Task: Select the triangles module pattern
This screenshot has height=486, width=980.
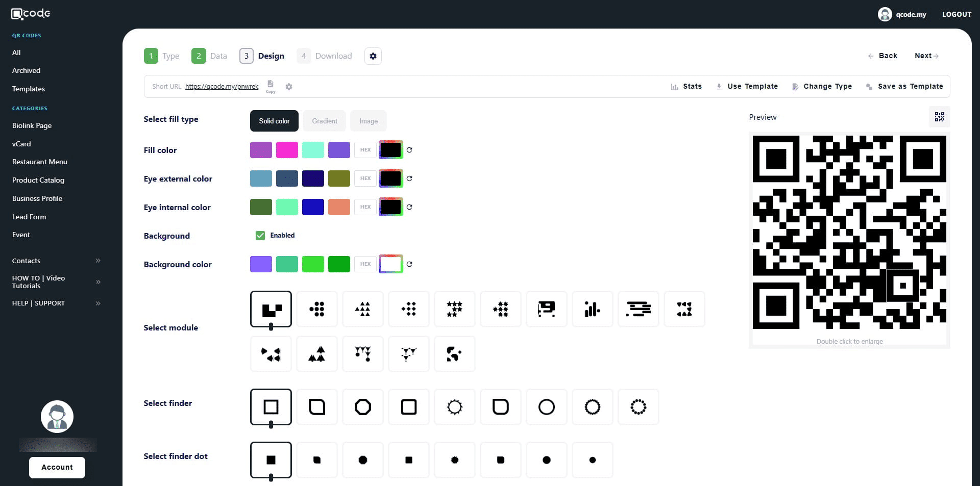Action: [x=362, y=309]
